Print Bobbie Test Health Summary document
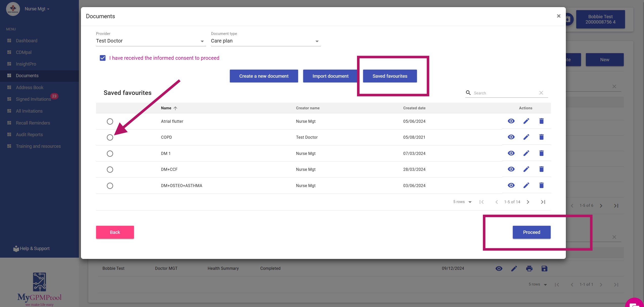The width and height of the screenshot is (644, 307). pos(529,269)
